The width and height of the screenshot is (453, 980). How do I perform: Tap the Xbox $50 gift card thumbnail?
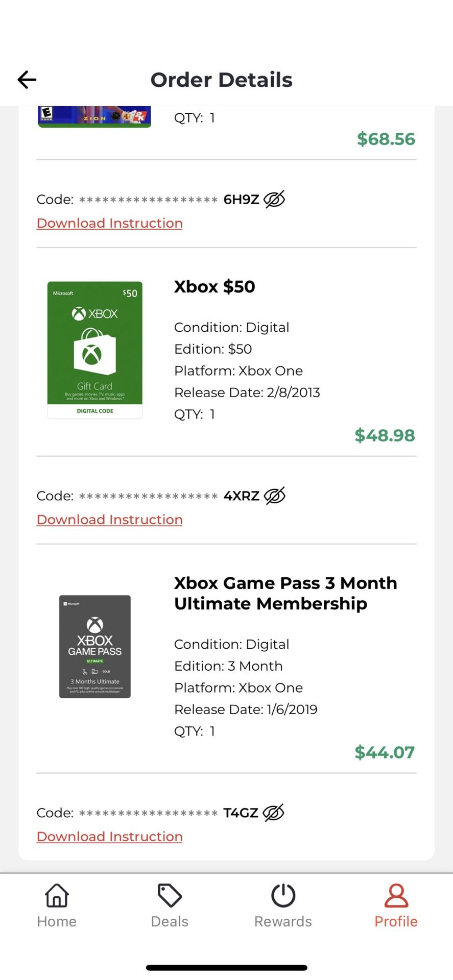point(94,350)
